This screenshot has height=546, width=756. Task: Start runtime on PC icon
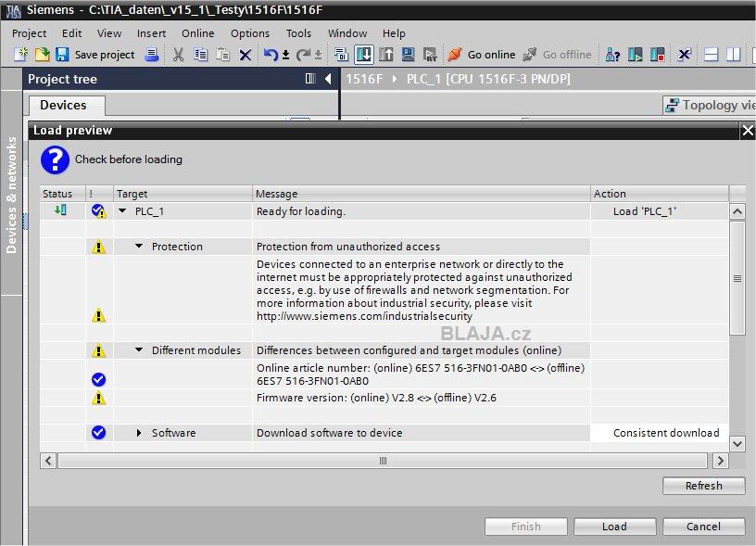tap(430, 55)
